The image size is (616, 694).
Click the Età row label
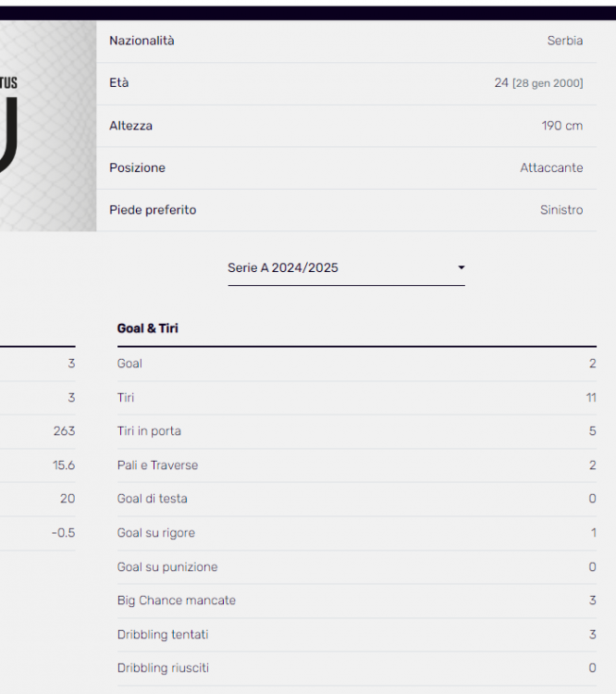coord(119,83)
